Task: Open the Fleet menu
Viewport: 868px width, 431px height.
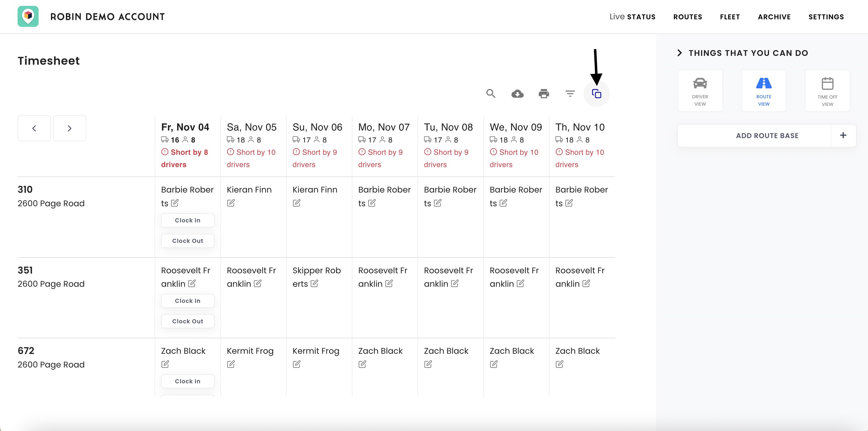Action: pos(730,17)
